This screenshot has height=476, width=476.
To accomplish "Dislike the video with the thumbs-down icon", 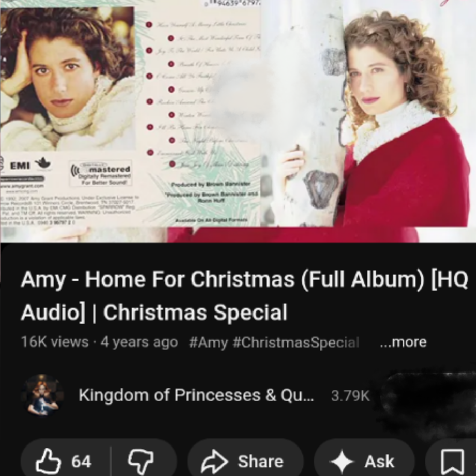I will 141,462.
